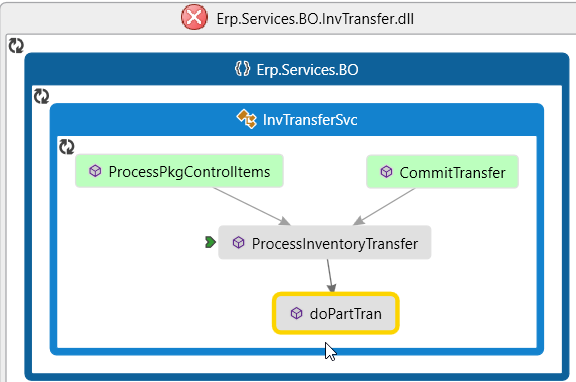Viewport: 576px width, 382px height.
Task: Click the cube icon on doPartTran
Action: tap(296, 313)
